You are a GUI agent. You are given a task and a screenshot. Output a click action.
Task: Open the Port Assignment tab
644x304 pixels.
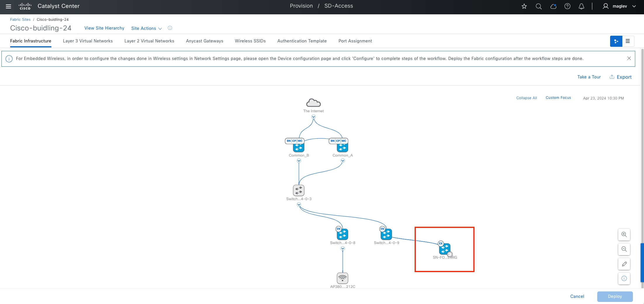tap(355, 41)
